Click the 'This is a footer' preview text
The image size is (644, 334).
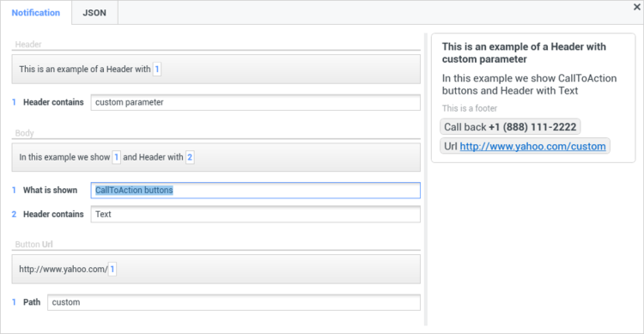click(470, 108)
